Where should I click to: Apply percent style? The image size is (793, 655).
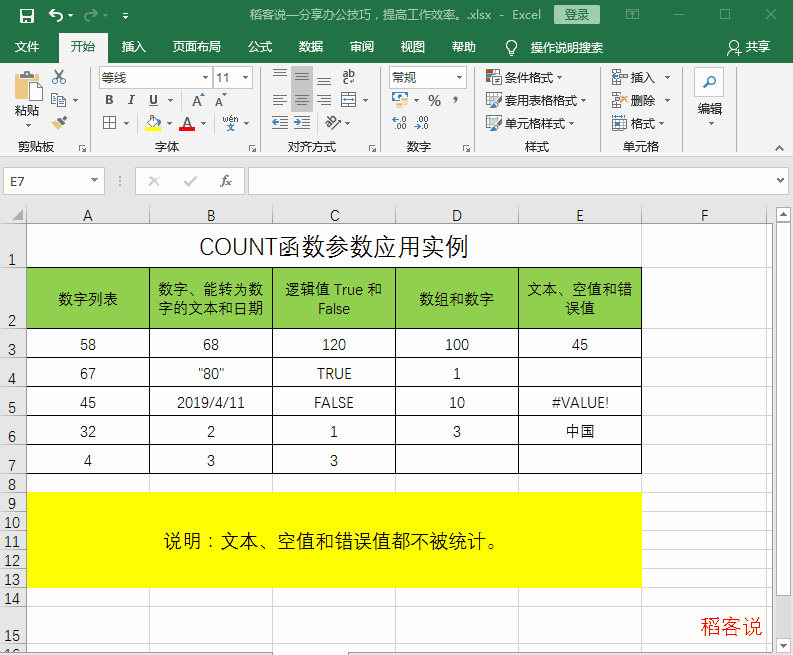pos(434,100)
